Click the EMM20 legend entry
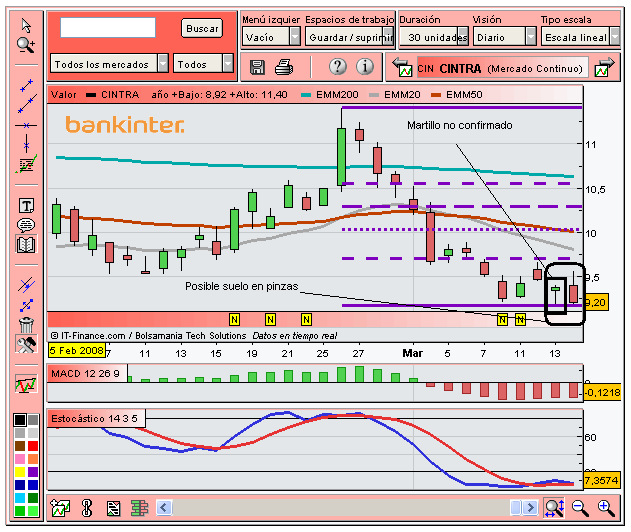This screenshot has width=631, height=532. (x=395, y=95)
